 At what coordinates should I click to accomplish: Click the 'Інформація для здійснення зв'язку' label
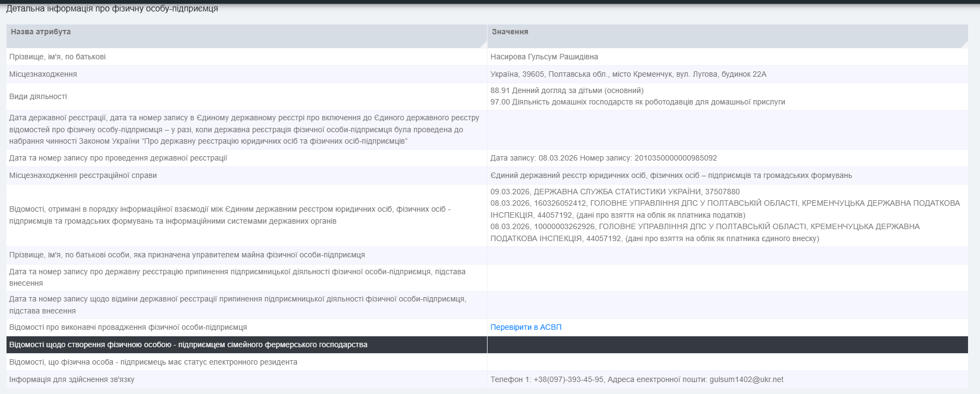tap(72, 379)
